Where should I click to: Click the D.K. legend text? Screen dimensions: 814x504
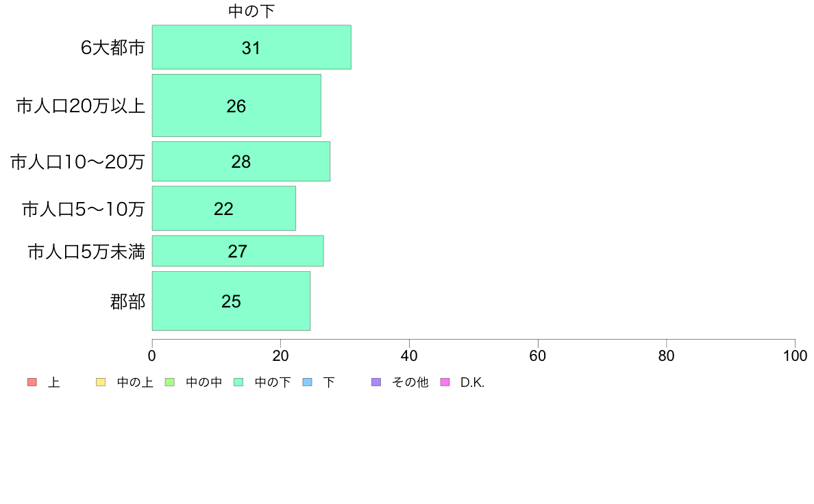[x=472, y=383]
